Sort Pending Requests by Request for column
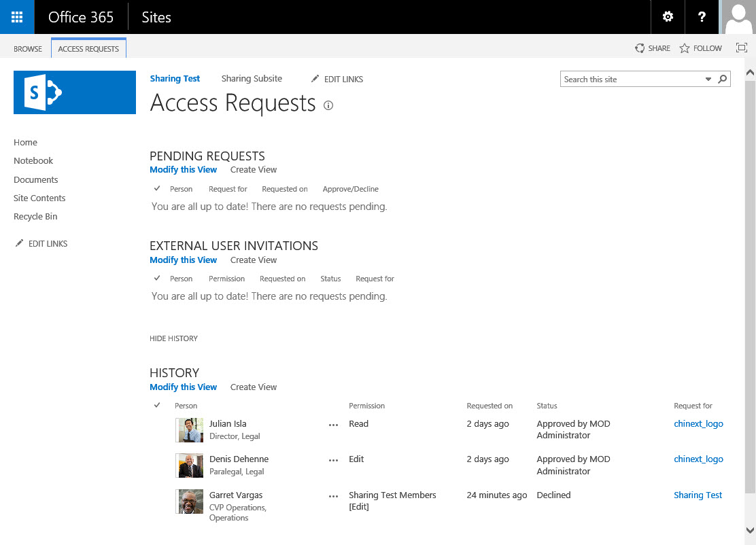Viewport: 756px width, 545px height. 228,189
